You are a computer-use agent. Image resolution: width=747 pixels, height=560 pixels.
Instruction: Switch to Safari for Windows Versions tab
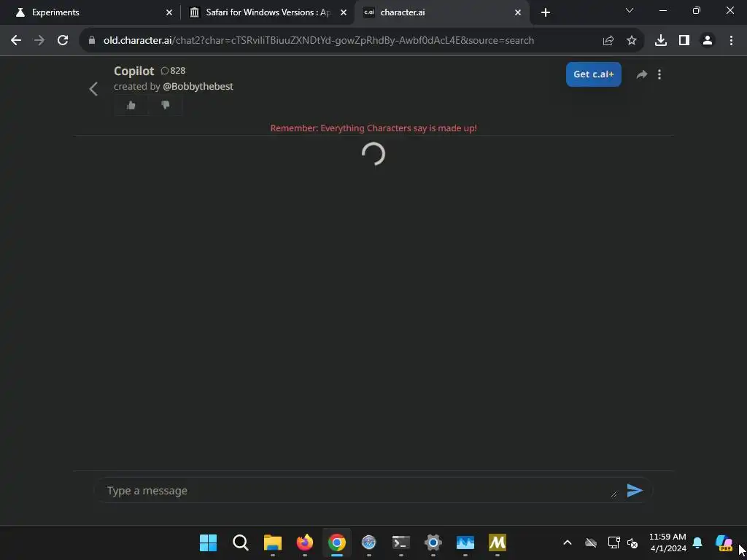click(x=267, y=12)
